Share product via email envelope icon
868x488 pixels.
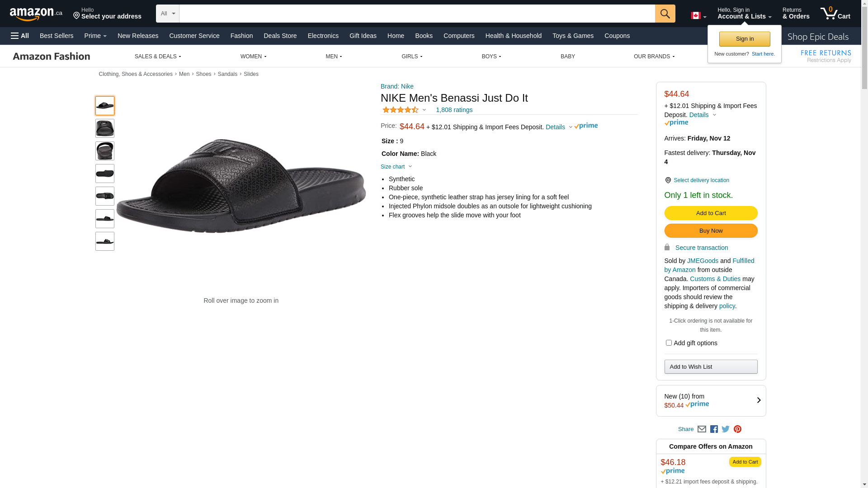[x=702, y=429]
